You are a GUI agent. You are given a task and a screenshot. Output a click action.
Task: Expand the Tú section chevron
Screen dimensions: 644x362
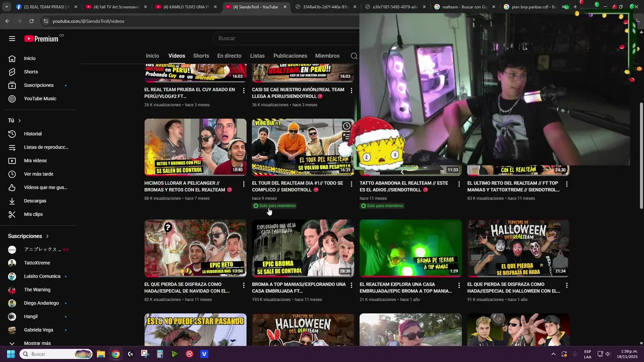click(x=19, y=121)
